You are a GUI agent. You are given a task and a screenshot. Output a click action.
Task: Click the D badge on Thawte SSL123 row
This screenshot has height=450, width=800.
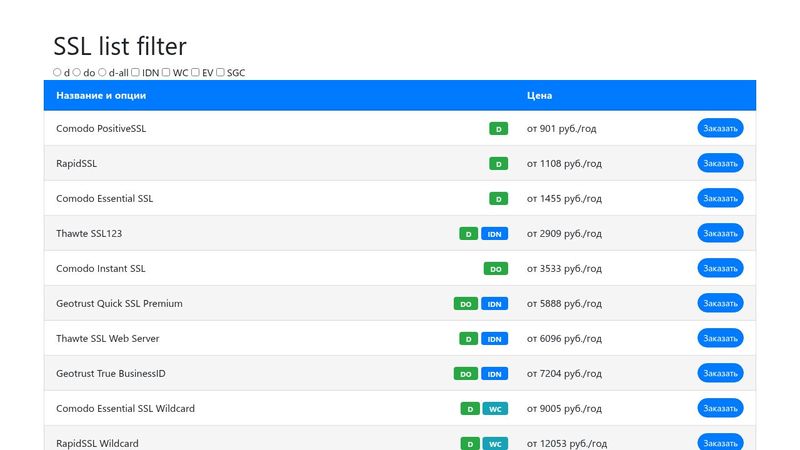point(468,234)
